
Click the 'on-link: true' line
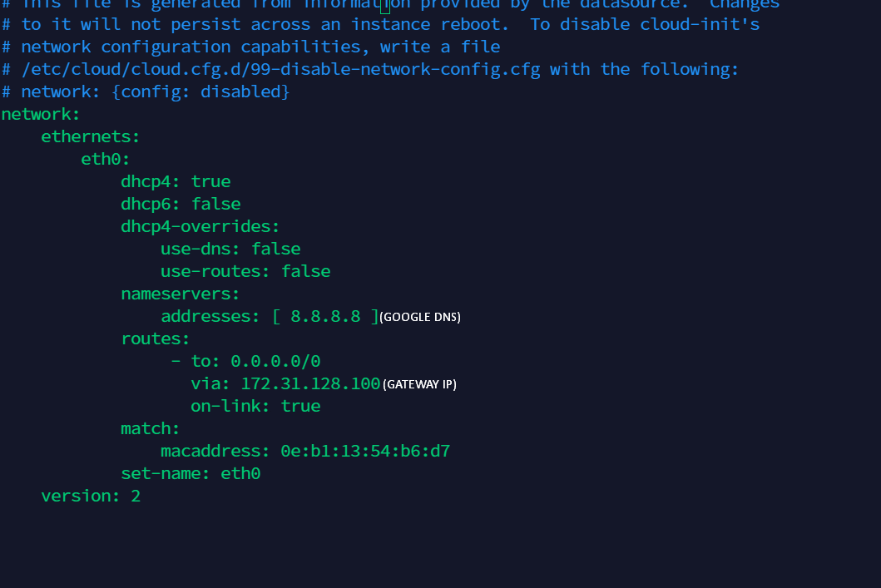pyautogui.click(x=255, y=406)
